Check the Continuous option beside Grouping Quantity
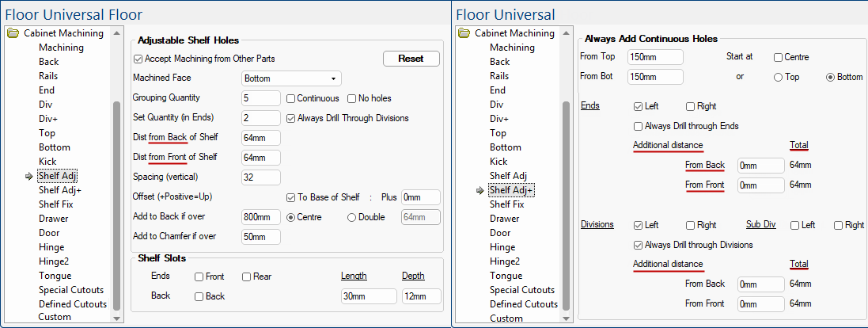This screenshot has width=868, height=328. click(291, 98)
